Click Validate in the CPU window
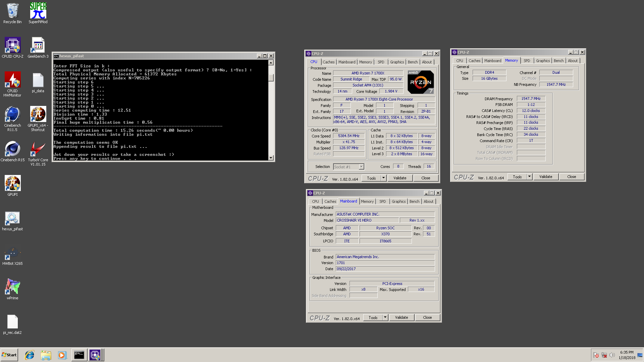 [x=400, y=178]
